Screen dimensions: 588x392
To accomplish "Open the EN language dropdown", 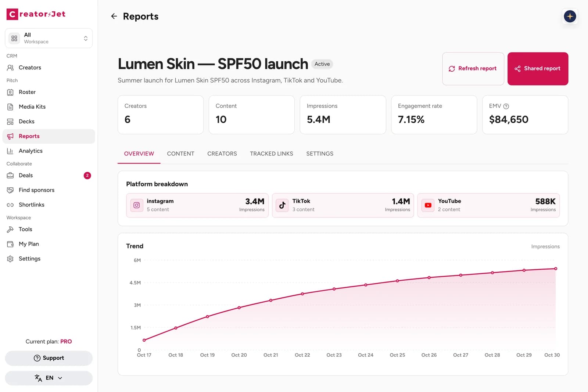I will [49, 378].
